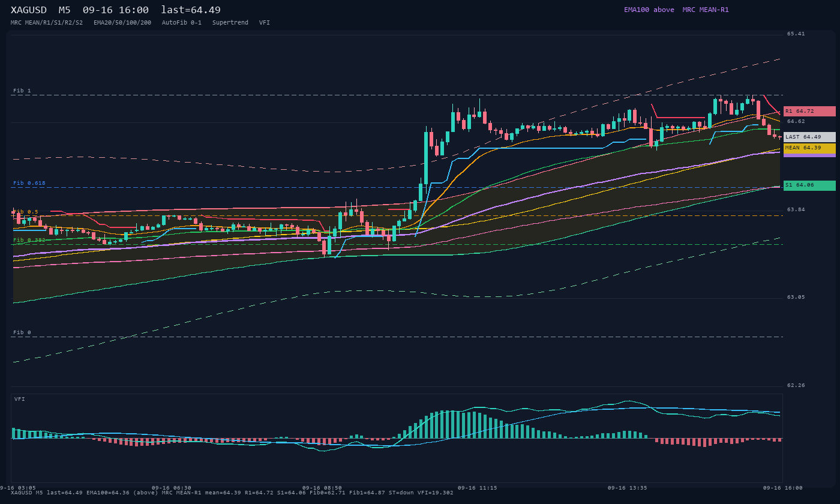
Task: Click the 62.26 price axis label
Action: [796, 385]
